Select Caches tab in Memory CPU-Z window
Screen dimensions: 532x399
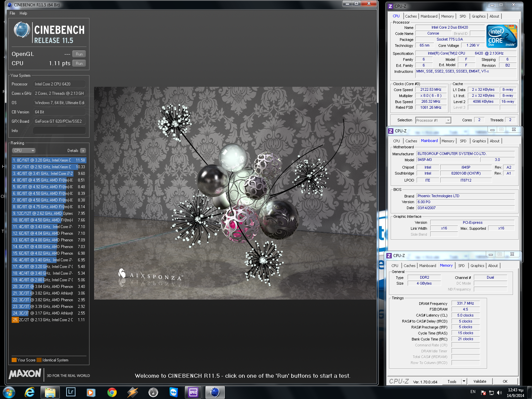click(x=409, y=266)
